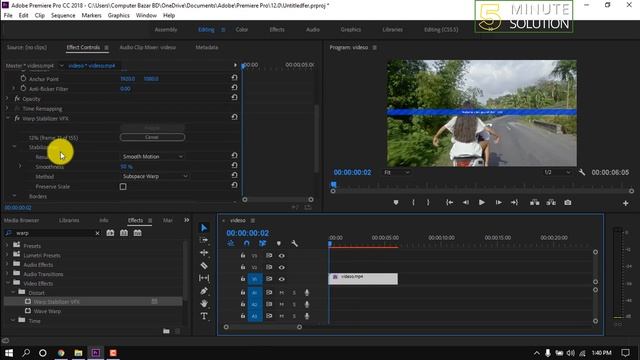This screenshot has height=360, width=640.
Task: Mute the A1 audio track
Action: (281, 293)
